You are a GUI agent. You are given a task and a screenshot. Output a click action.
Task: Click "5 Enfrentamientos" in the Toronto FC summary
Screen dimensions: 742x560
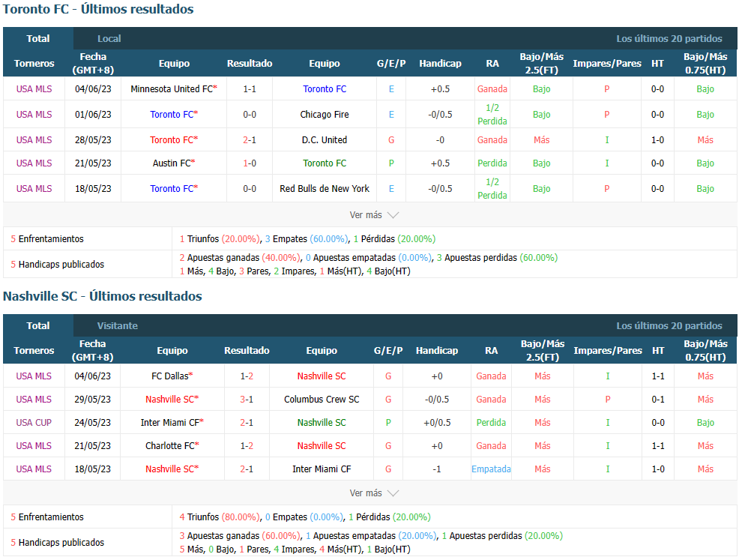pyautogui.click(x=47, y=239)
